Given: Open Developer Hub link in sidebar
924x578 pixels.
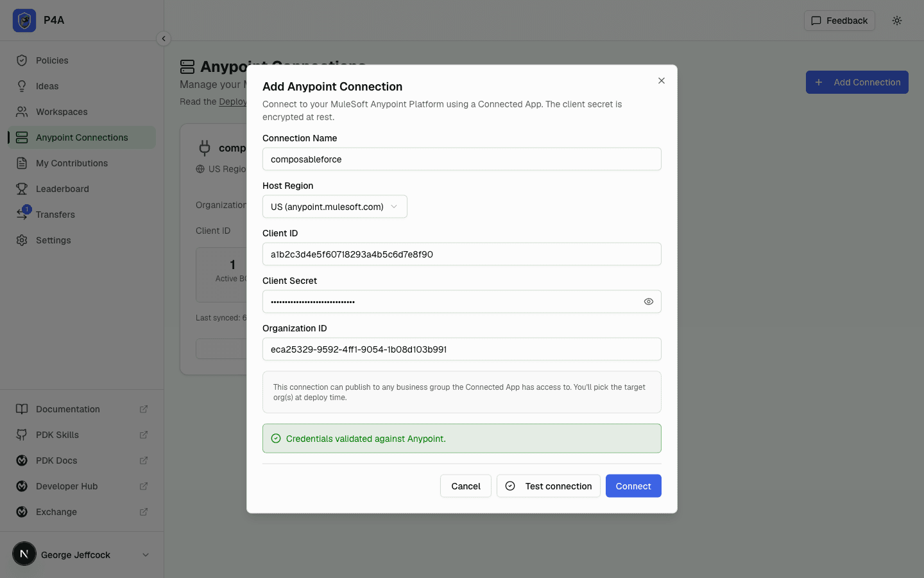Looking at the screenshot, I should [81, 486].
